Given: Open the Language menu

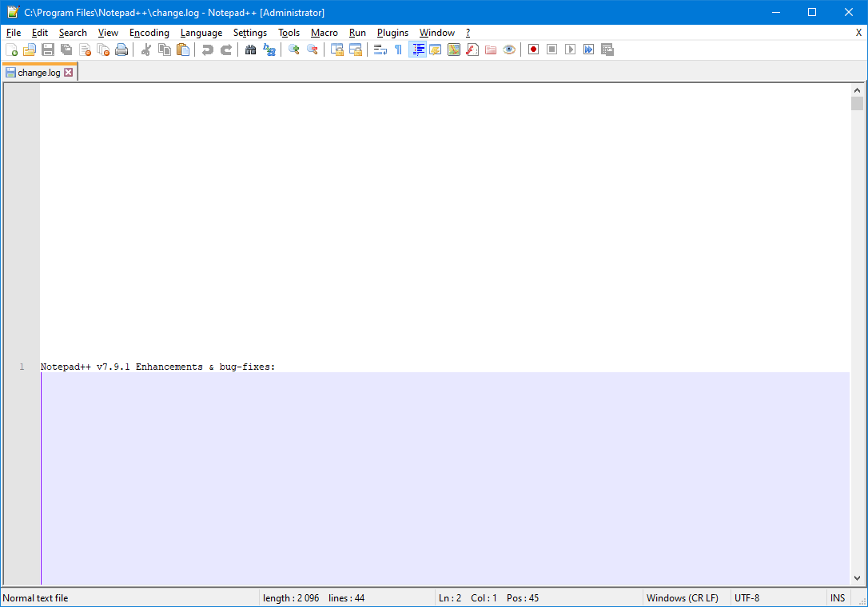Looking at the screenshot, I should pos(201,33).
